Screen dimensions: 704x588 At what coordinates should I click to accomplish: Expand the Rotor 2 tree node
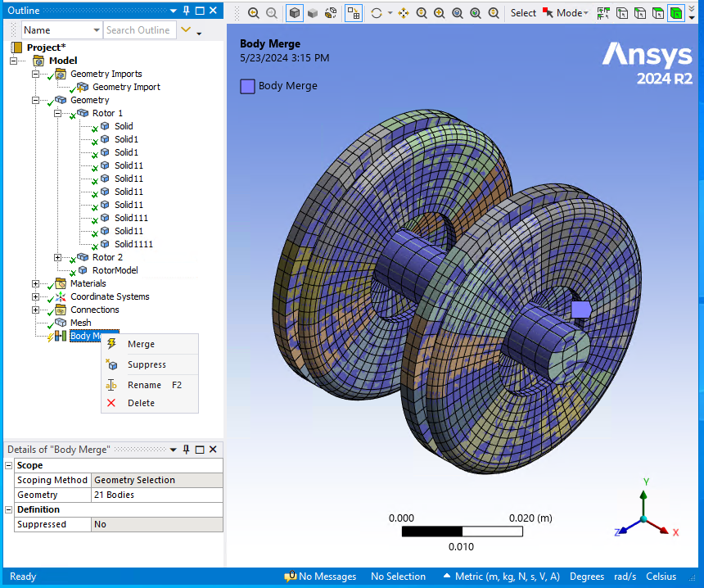coord(58,257)
